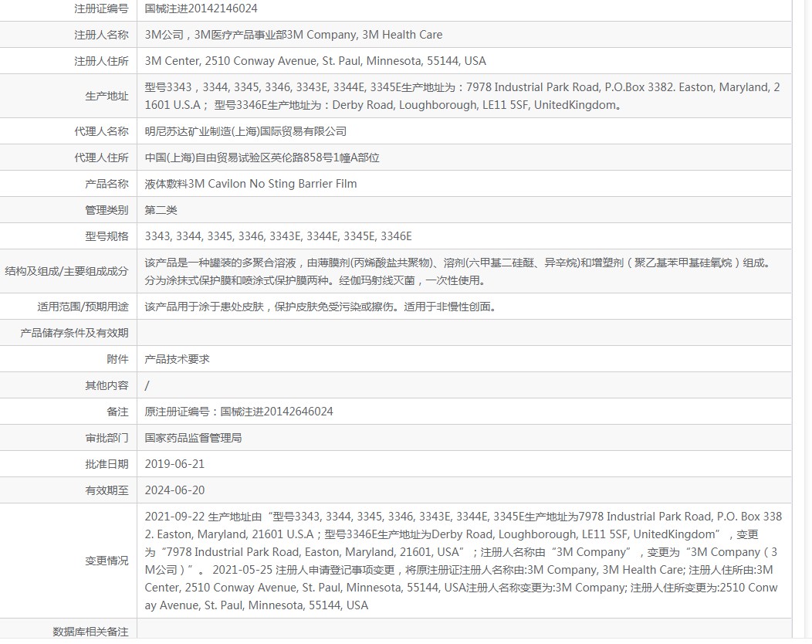This screenshot has height=644, width=812.
Task: Select the 代理人住所 label
Action: pyautogui.click(x=101, y=158)
